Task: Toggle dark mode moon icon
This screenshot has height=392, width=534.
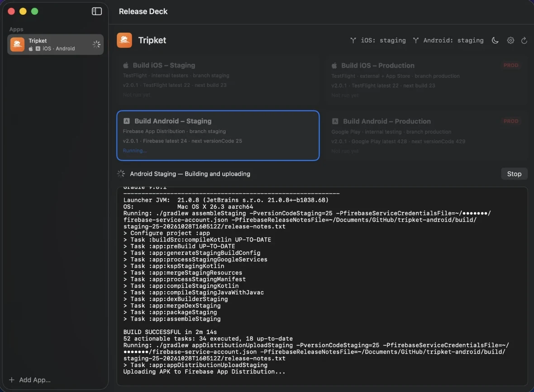Action: (x=495, y=40)
